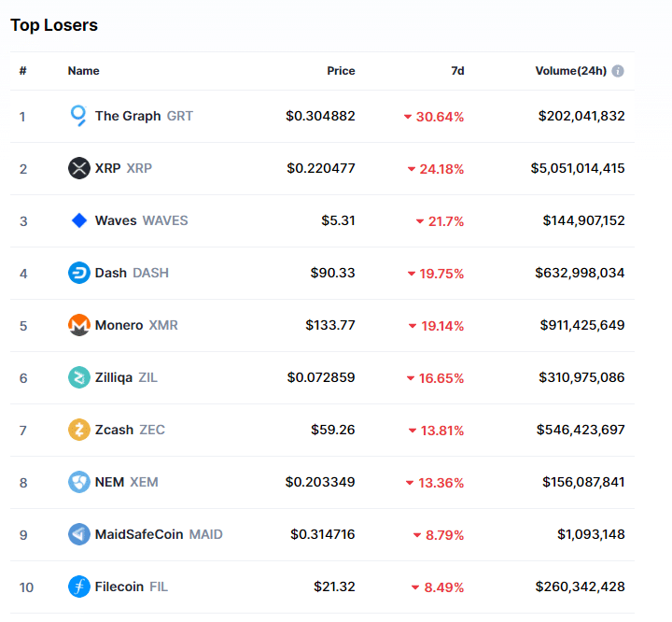The image size is (672, 622).
Task: Click the NEM coin logo
Action: click(x=79, y=482)
